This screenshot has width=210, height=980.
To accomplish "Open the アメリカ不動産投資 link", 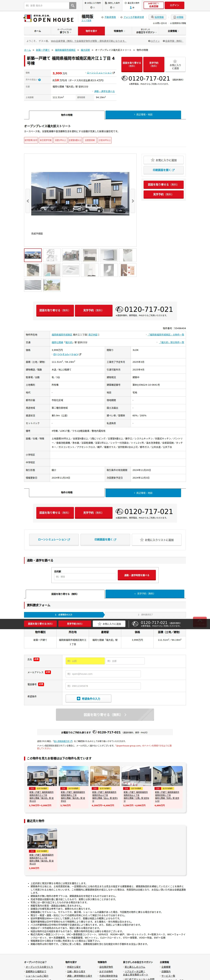I will tap(134, 17).
